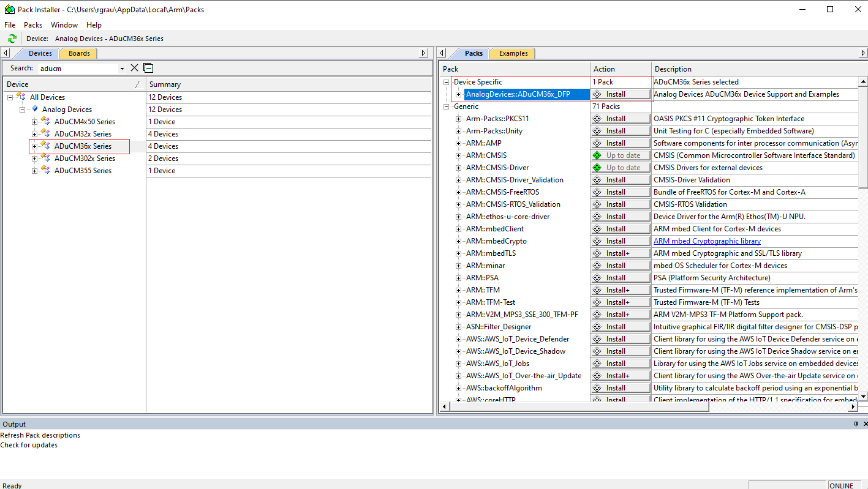Expand the Arm-Packs::PKCS11 pack node
The height and width of the screenshot is (489, 868).
pyautogui.click(x=458, y=119)
